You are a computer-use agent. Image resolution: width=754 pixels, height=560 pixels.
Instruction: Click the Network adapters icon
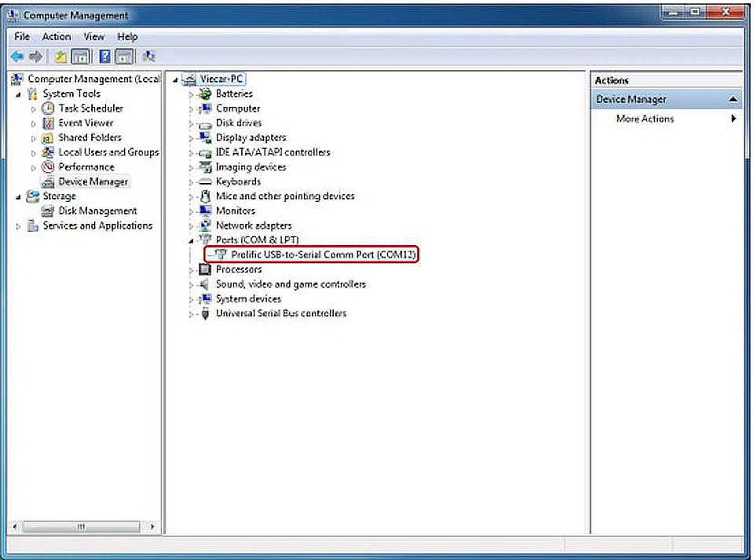tap(205, 225)
